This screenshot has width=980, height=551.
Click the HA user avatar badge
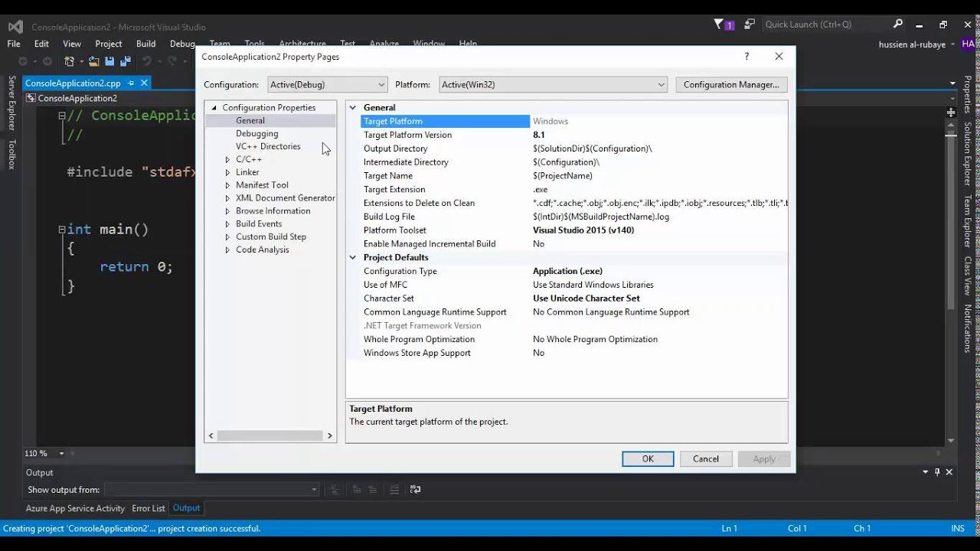[969, 44]
